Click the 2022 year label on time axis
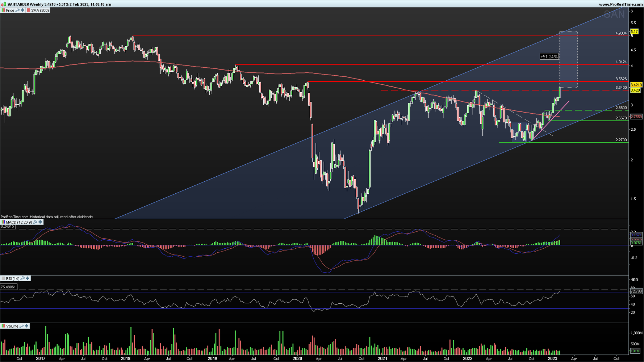This screenshot has width=644, height=362. (x=468, y=359)
